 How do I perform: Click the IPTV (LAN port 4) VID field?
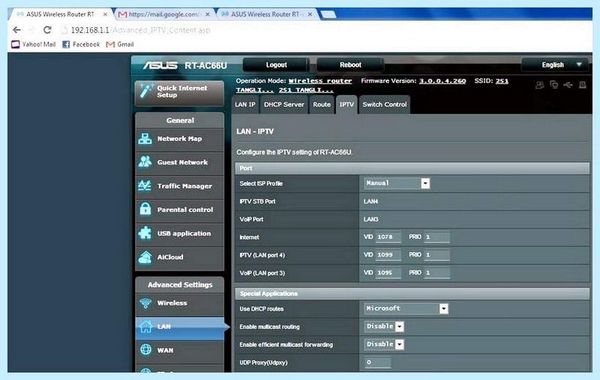(x=388, y=255)
